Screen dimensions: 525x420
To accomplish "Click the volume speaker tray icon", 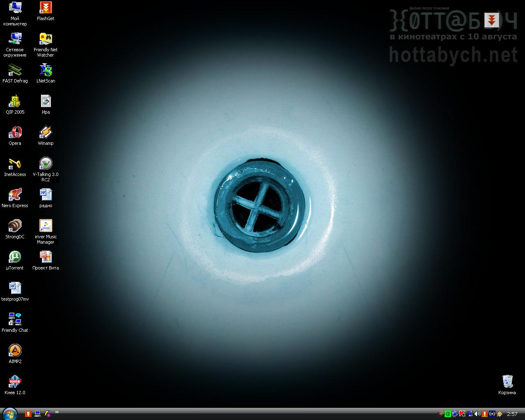I will click(477, 414).
